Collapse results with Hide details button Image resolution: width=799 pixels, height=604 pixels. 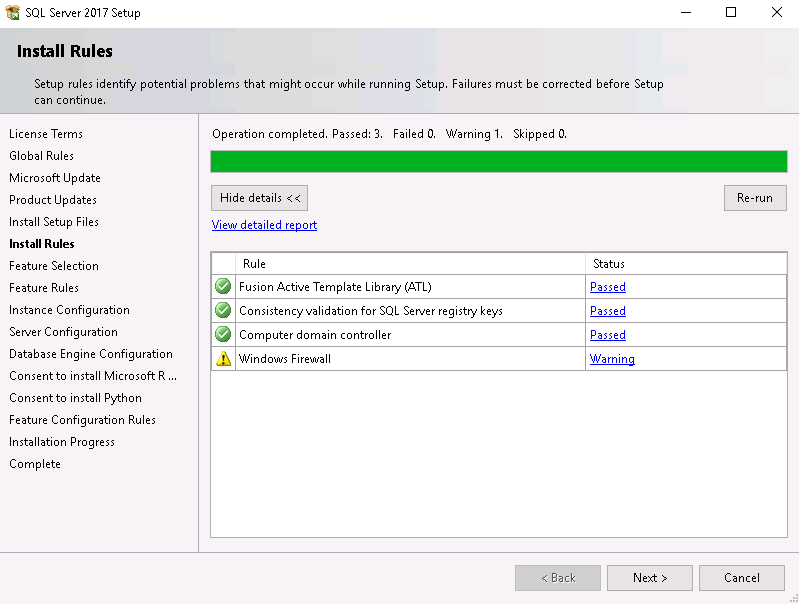[x=259, y=198]
